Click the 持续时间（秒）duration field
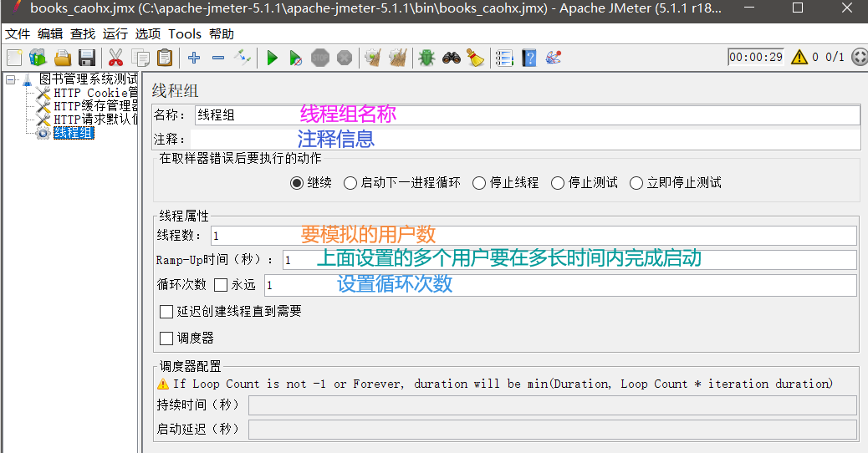This screenshot has height=453, width=868. click(553, 405)
